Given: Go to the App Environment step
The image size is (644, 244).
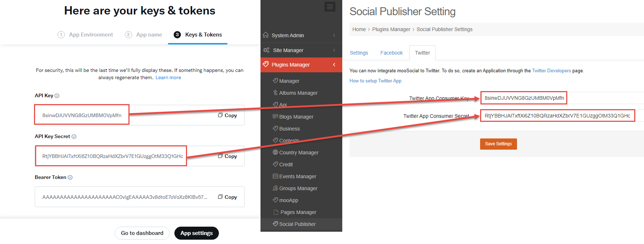Looking at the screenshot, I should (85, 35).
